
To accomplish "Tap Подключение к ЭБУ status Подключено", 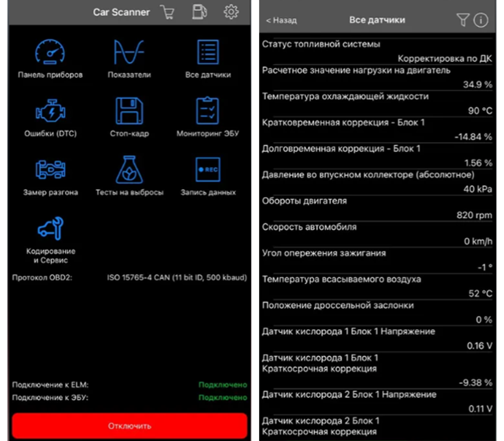I will [x=223, y=397].
